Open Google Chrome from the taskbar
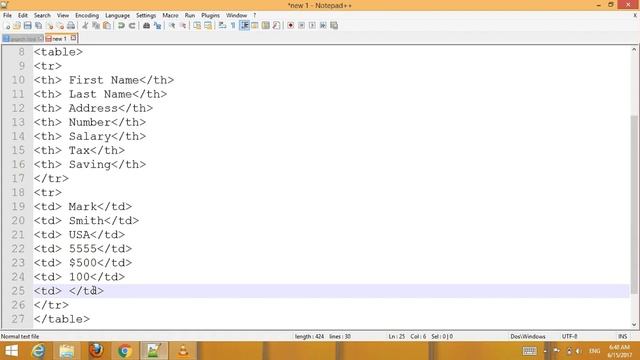This screenshot has height=360, width=640. (x=125, y=351)
